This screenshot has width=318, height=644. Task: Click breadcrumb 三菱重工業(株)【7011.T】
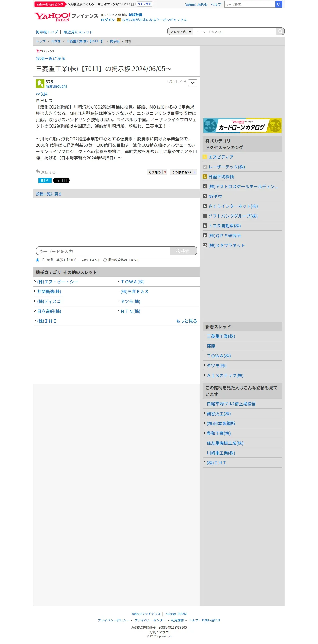pyautogui.click(x=85, y=41)
